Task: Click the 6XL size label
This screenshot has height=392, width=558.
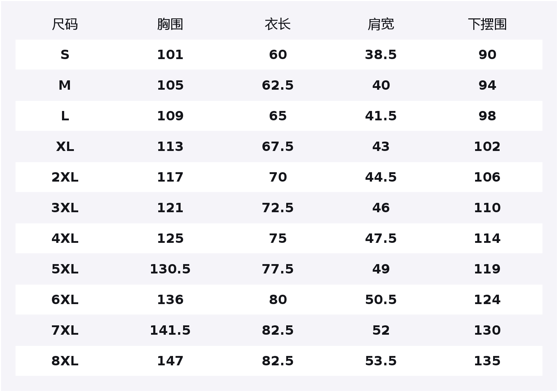Action: pos(65,300)
